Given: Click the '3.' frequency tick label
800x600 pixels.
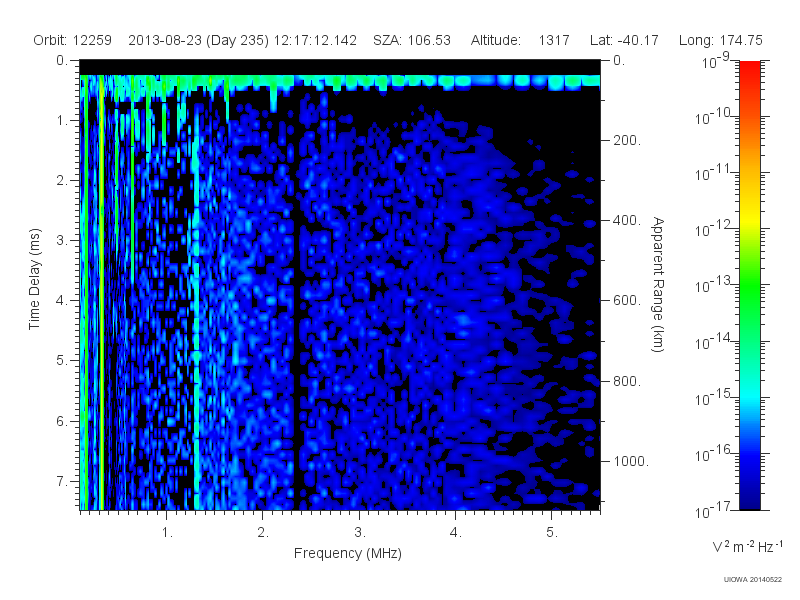Looking at the screenshot, I should coord(360,533).
